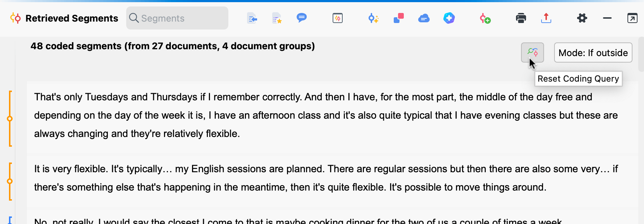Open the printer icon to print segments
644x224 pixels.
[x=521, y=18]
